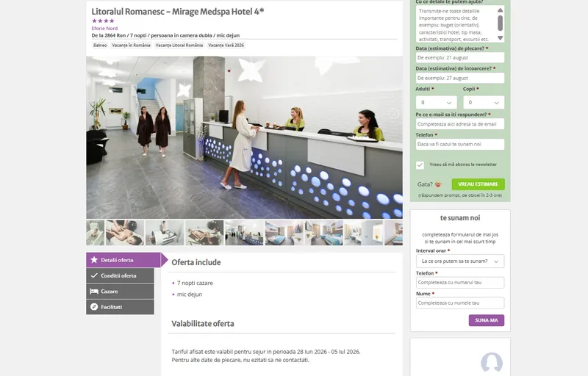Screen dimensions: 588x376
Task: Click the 7 nopti cazare list item
Action: (195, 283)
